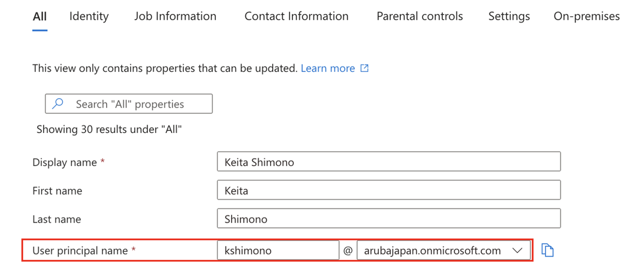Click the external link icon beside Learn more
Image resolution: width=644 pixels, height=277 pixels.
[364, 69]
